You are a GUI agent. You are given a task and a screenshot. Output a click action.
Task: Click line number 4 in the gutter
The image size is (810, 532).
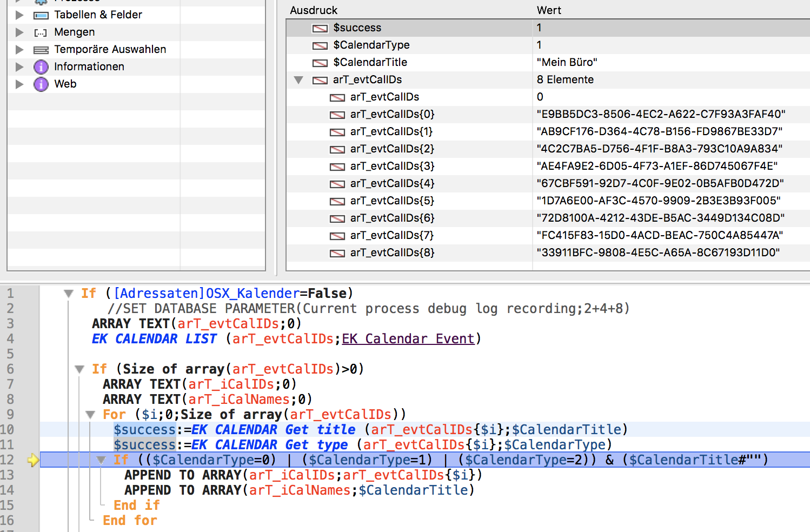click(x=10, y=339)
